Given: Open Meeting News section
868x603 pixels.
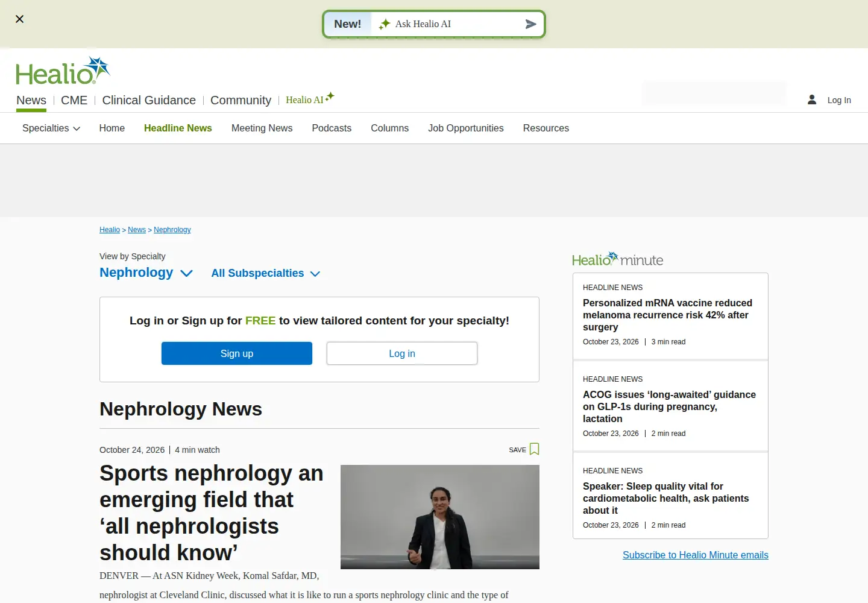Looking at the screenshot, I should point(262,128).
